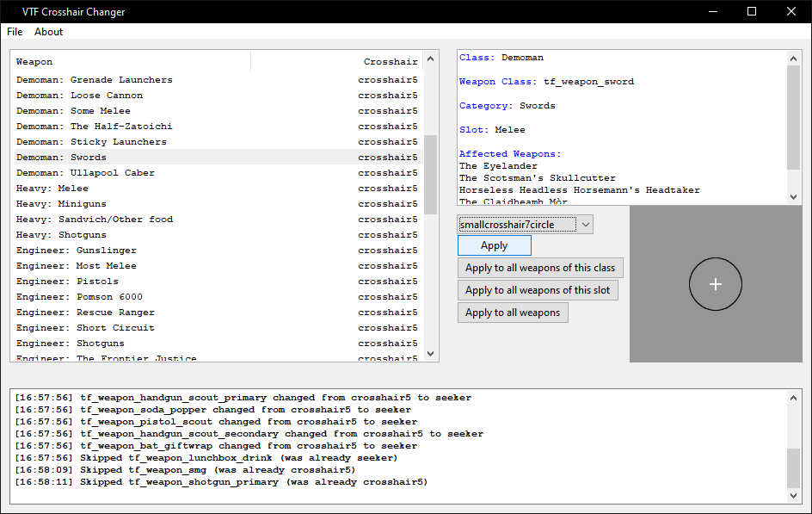Screen dimensions: 812x514
Task: Select Demoman: Some Melee row
Action: point(218,111)
